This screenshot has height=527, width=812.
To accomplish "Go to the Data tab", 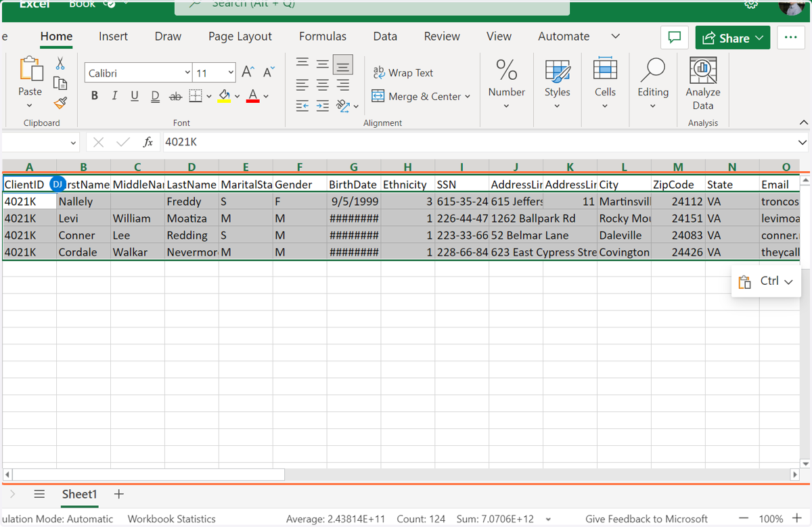I will pyautogui.click(x=385, y=37).
